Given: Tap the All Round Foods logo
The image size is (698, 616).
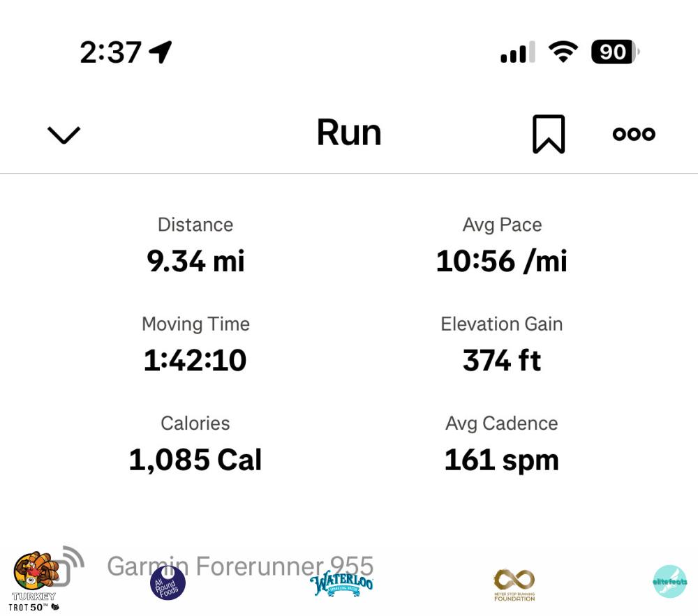Looking at the screenshot, I should pyautogui.click(x=168, y=583).
